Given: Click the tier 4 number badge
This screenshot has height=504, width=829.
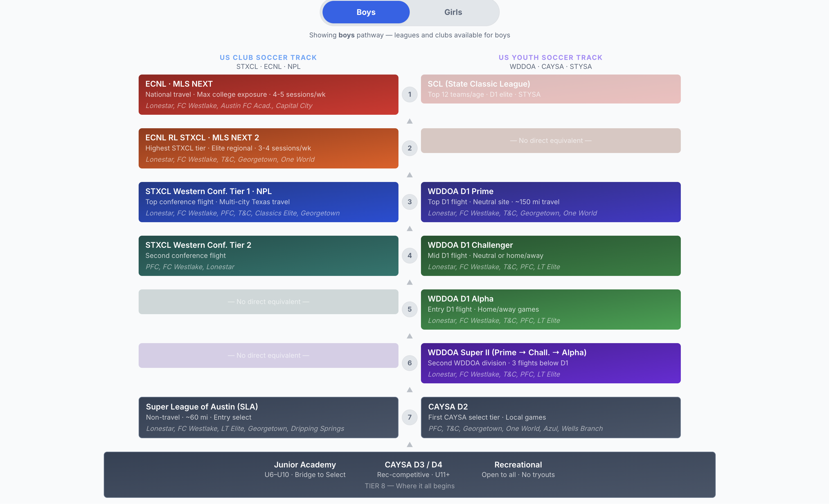Looking at the screenshot, I should click(x=409, y=255).
